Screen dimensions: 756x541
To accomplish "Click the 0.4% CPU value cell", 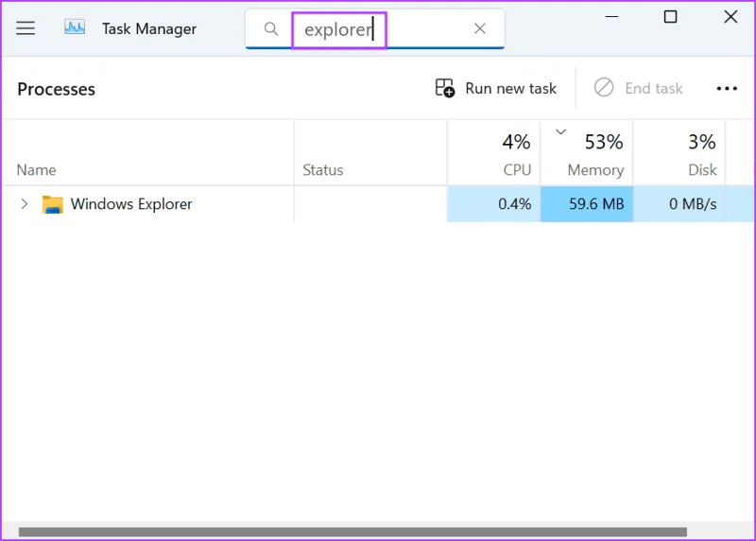I will click(493, 204).
